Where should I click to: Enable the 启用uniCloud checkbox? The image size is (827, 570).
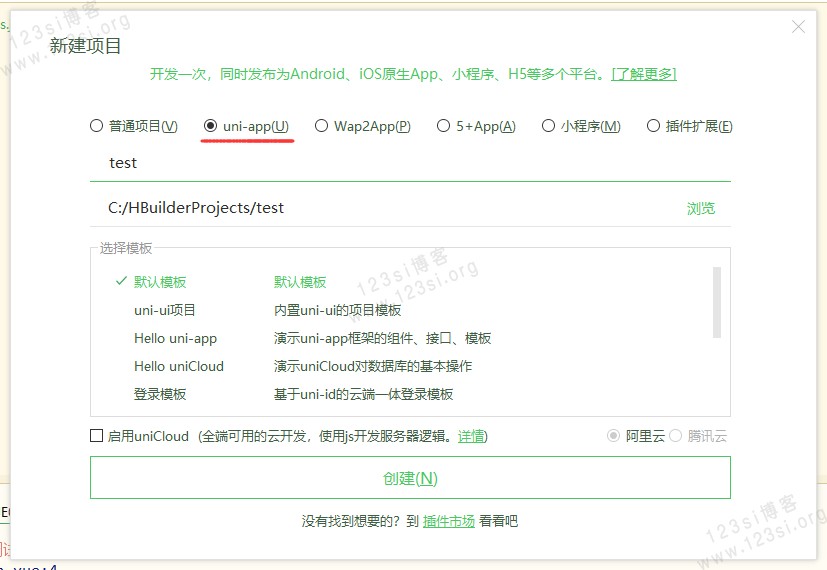coord(97,436)
